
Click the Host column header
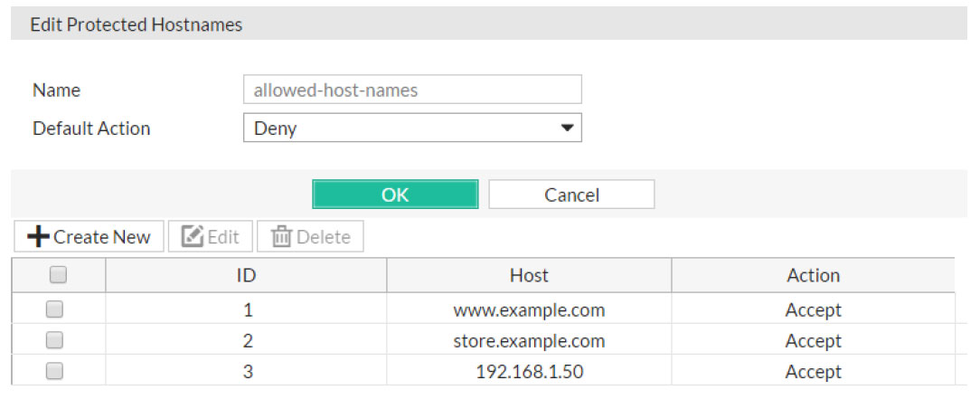coord(529,275)
